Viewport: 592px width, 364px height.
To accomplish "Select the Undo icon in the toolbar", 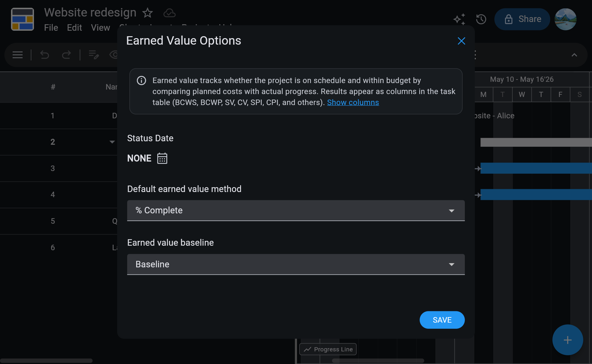I will pos(45,55).
